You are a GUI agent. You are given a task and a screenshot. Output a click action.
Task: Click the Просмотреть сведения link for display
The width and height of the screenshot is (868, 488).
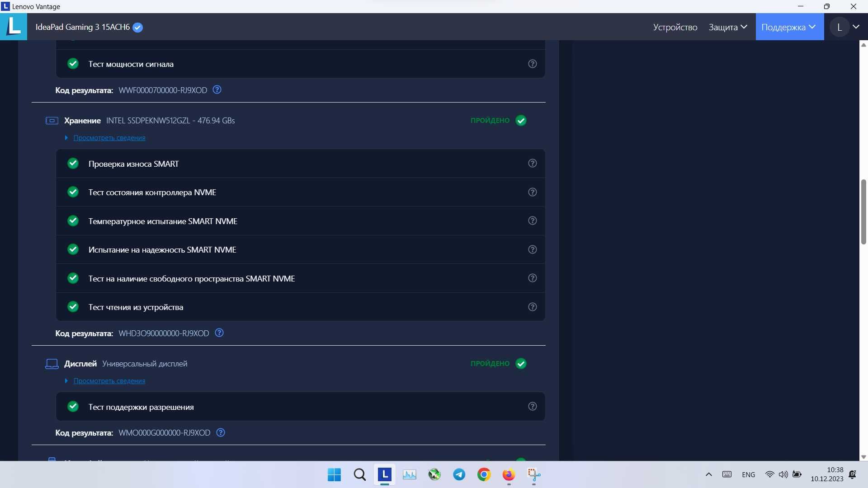[109, 381]
